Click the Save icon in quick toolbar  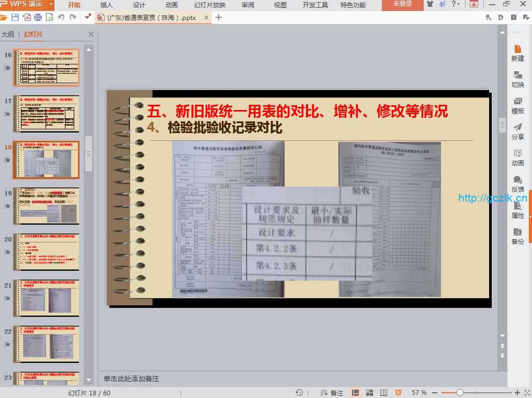[15, 17]
